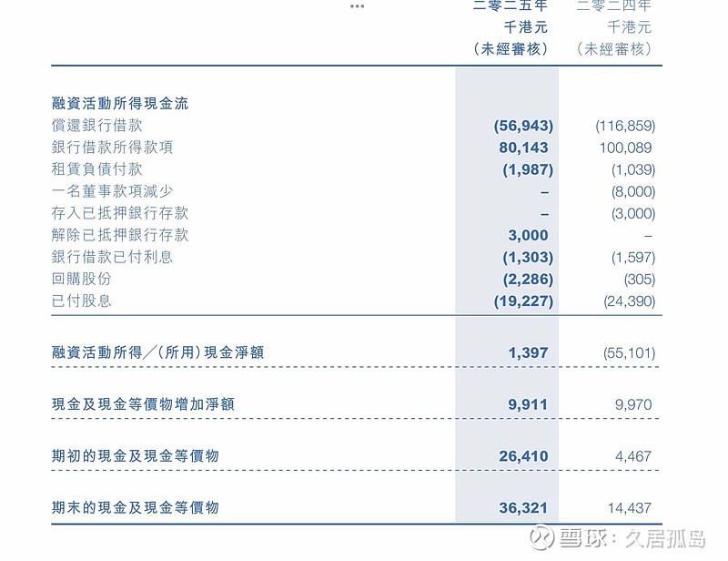Viewport: 728px width, 561px height.
Task: Select the value (305)
Action: [x=640, y=279]
